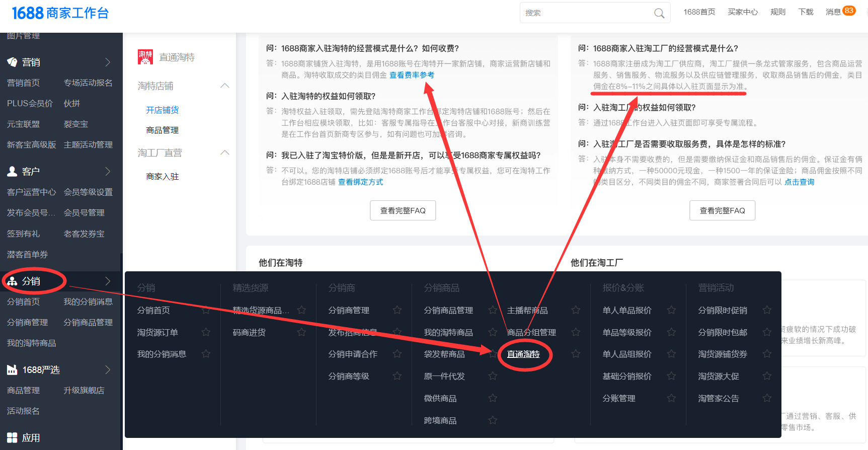868x450 pixels.
Task: Star the 码商进货 menu entry
Action: coord(301,332)
